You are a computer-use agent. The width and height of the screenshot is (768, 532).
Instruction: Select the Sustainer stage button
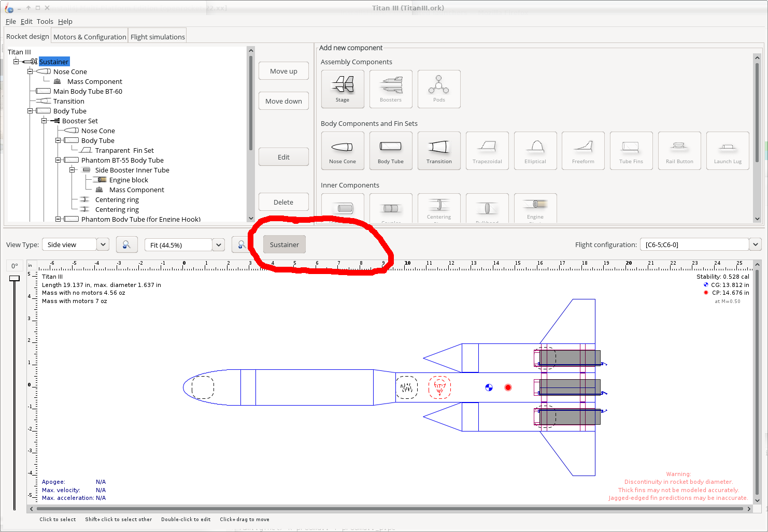[284, 244]
